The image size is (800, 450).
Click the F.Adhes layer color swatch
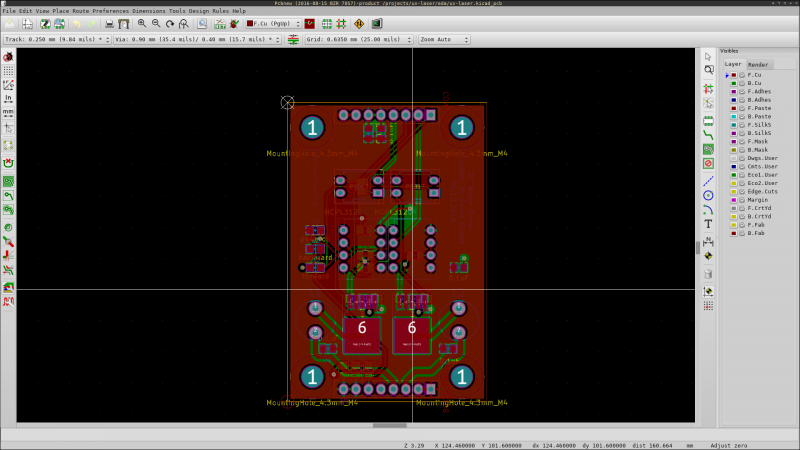[734, 92]
